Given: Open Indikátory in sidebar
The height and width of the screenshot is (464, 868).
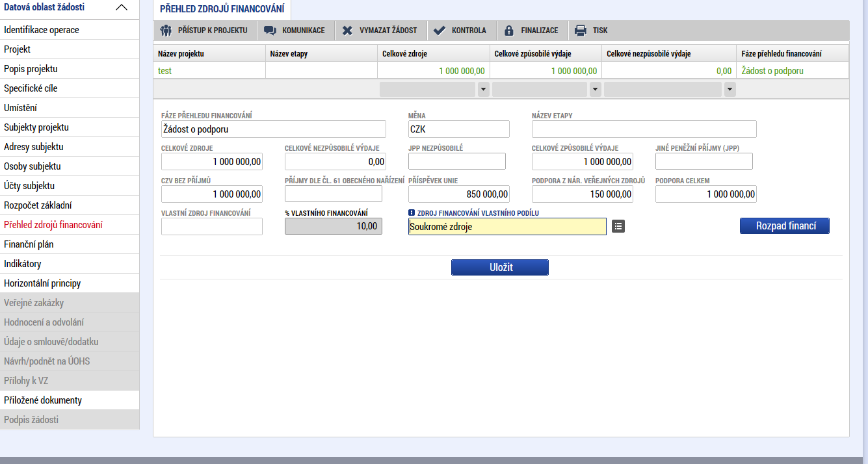Looking at the screenshot, I should point(70,264).
